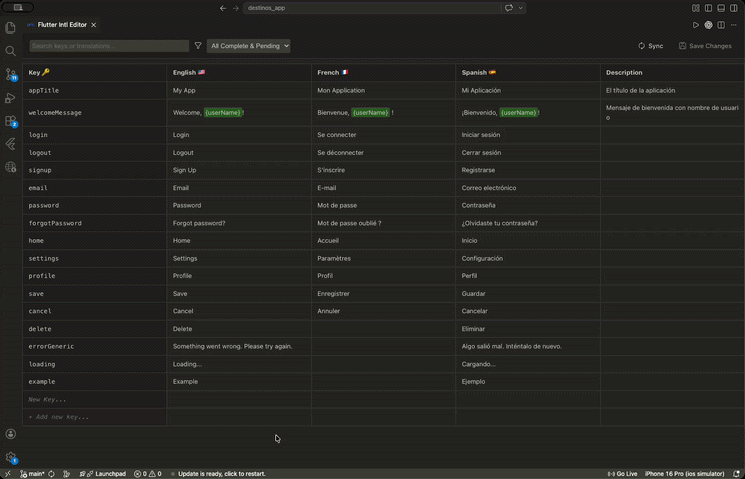Open Run and Debug in the activity bar
This screenshot has width=745, height=479.
[10, 98]
